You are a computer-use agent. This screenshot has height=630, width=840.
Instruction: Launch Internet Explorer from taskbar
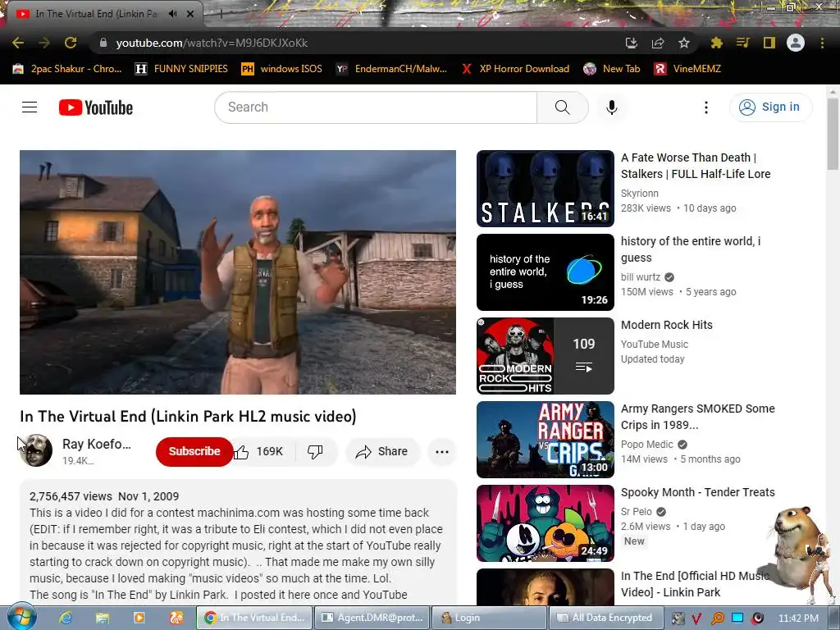(66, 618)
